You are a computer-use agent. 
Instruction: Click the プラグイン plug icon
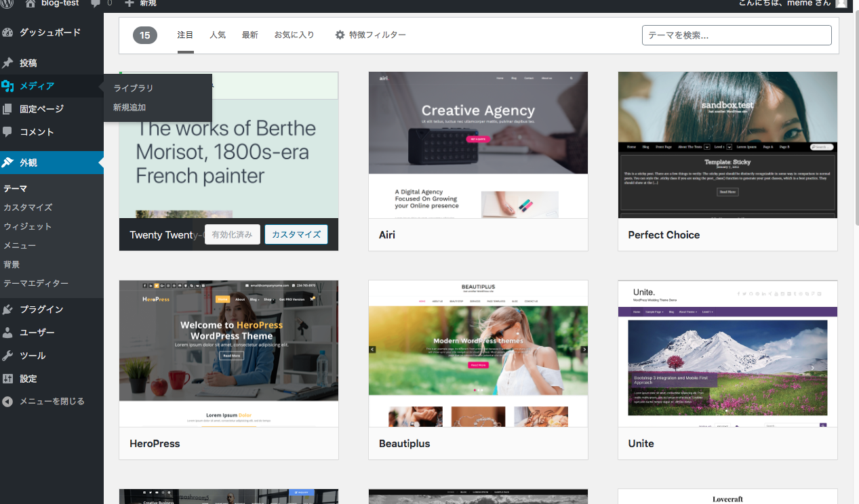pyautogui.click(x=7, y=310)
